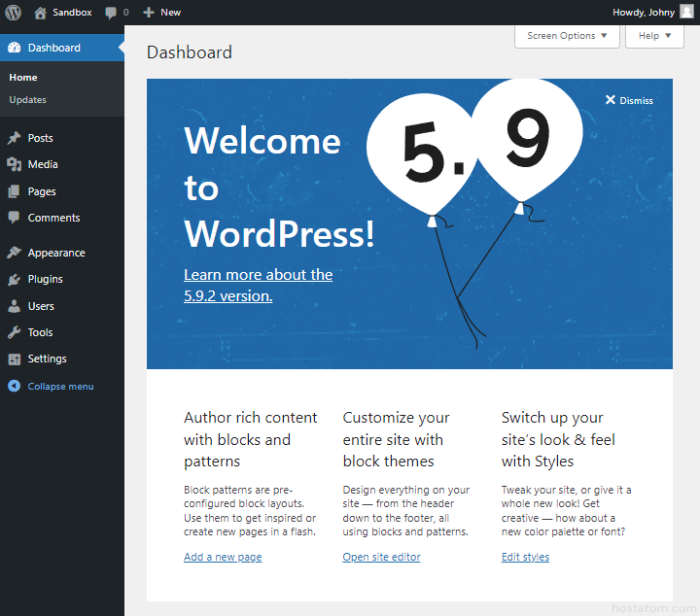Image resolution: width=700 pixels, height=616 pixels.
Task: Click the user avatar next to Howdy, Johny
Action: [686, 12]
